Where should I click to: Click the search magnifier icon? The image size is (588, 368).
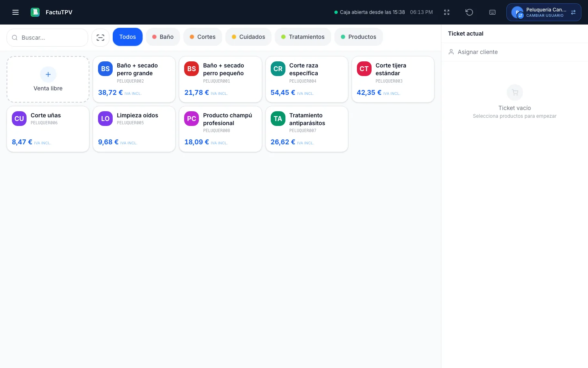coord(15,38)
